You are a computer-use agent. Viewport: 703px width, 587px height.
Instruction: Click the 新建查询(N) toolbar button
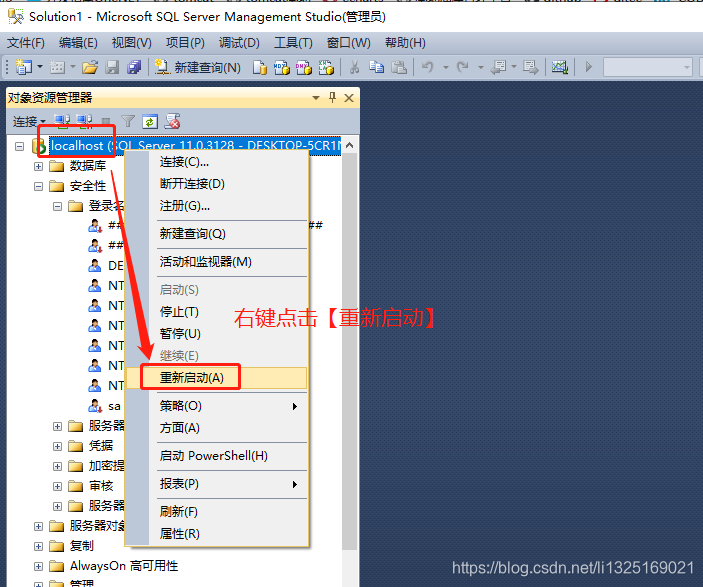click(198, 67)
